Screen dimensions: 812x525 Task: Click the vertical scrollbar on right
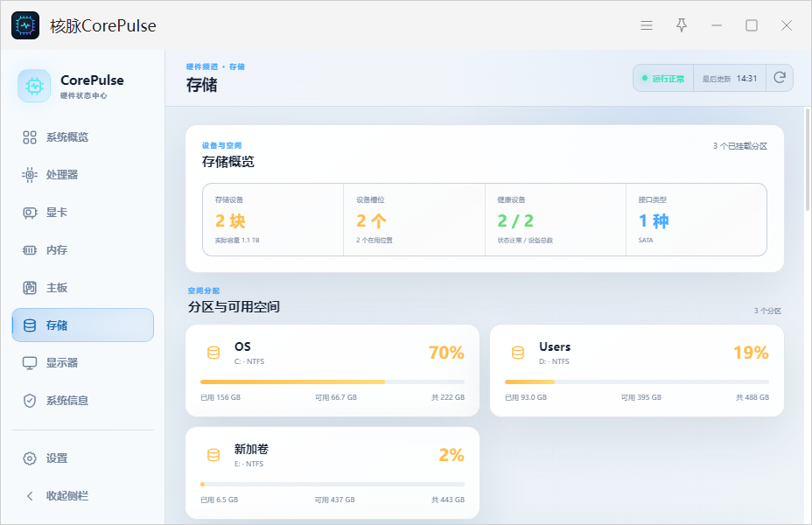pyautogui.click(x=808, y=159)
